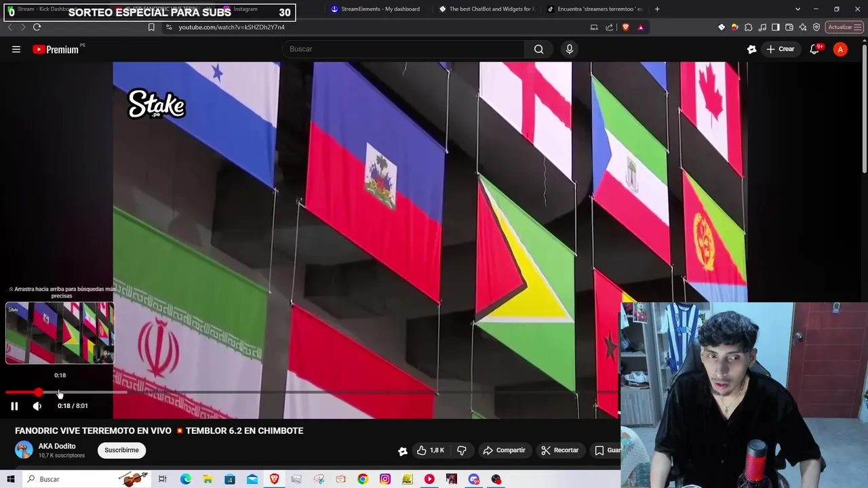Like the video with 1,8 K
Screen dimensions: 868x488
pos(431,450)
